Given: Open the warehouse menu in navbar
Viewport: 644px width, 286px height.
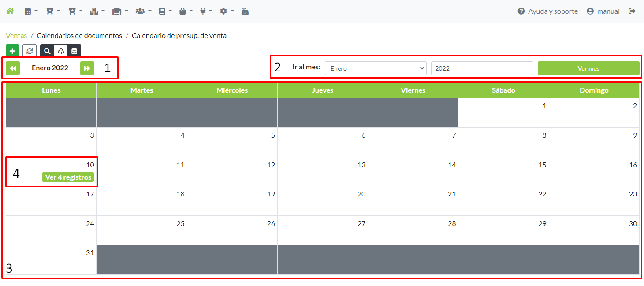Looking at the screenshot, I should click(x=120, y=11).
